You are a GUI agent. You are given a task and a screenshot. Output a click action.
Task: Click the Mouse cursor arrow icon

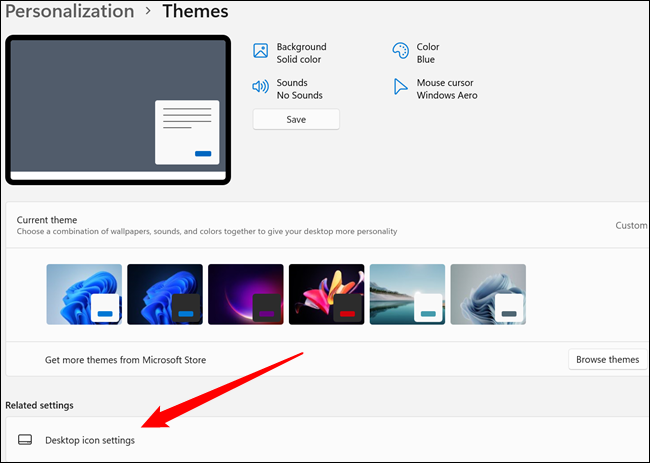pos(400,88)
